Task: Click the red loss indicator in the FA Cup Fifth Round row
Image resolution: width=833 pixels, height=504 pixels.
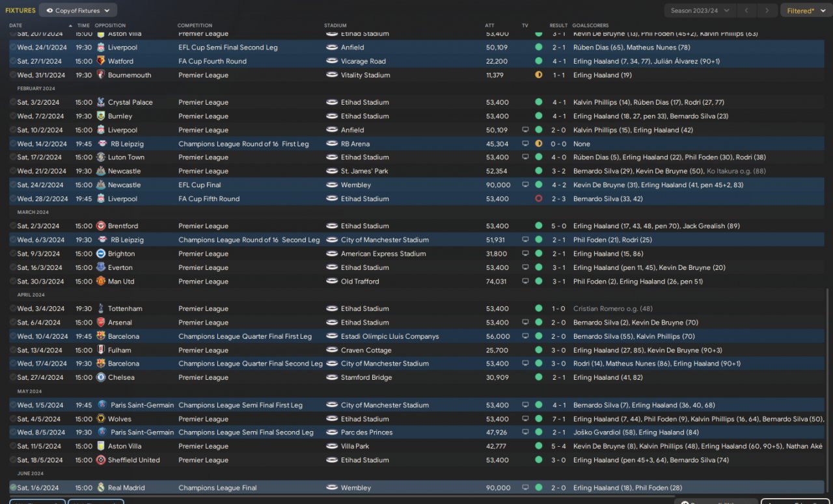Action: [x=538, y=199]
